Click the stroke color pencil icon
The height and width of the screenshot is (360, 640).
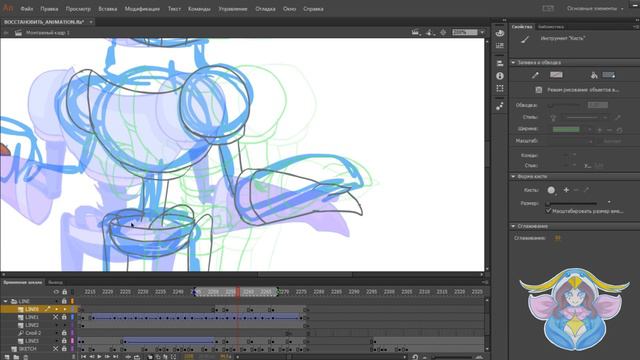tap(535, 75)
